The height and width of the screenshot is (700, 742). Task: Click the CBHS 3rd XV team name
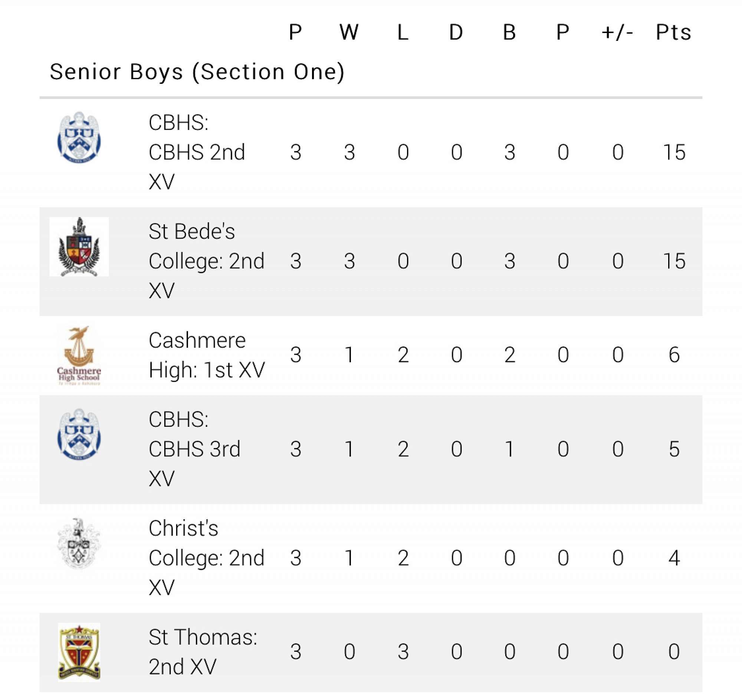[x=194, y=449]
